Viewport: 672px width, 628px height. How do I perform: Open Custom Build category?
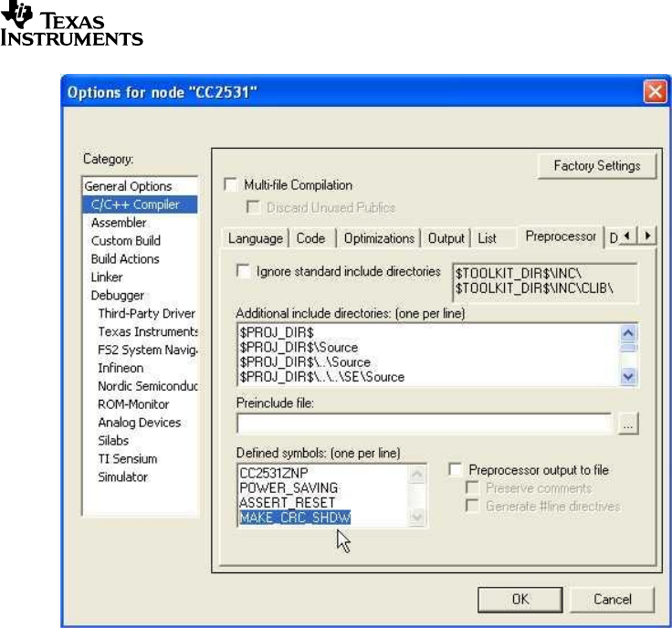126,241
